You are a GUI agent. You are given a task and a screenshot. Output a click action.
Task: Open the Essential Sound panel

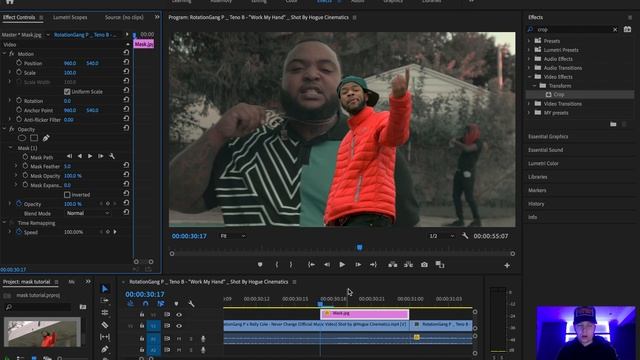pyautogui.click(x=546, y=150)
